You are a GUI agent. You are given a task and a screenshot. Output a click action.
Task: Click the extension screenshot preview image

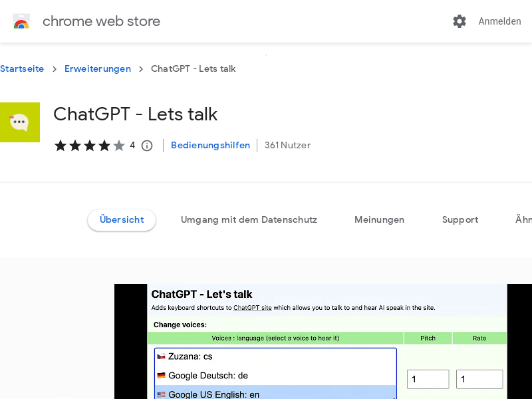coord(323,341)
